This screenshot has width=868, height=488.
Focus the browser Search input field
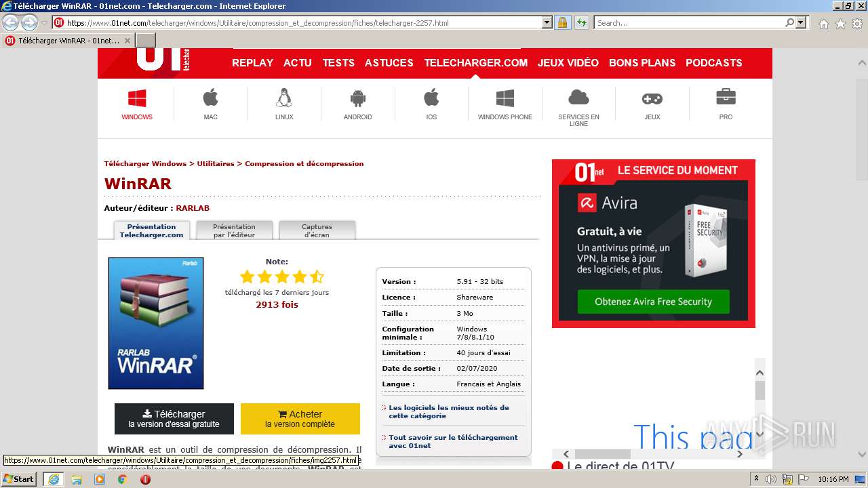(x=688, y=22)
